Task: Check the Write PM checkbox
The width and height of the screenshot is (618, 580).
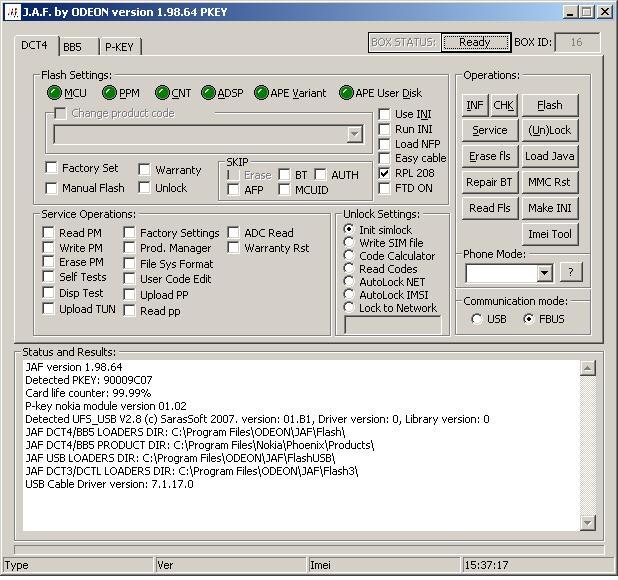Action: point(48,248)
